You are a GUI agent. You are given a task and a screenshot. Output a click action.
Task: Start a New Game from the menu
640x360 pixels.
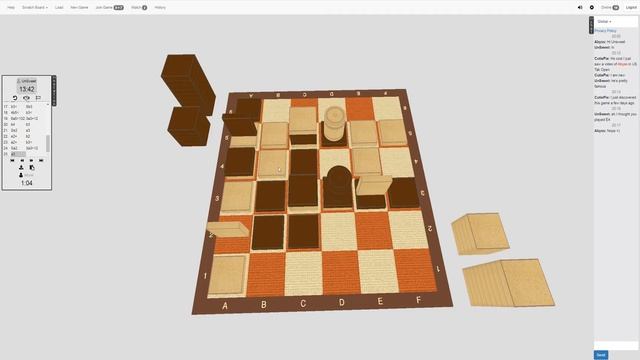click(79, 7)
